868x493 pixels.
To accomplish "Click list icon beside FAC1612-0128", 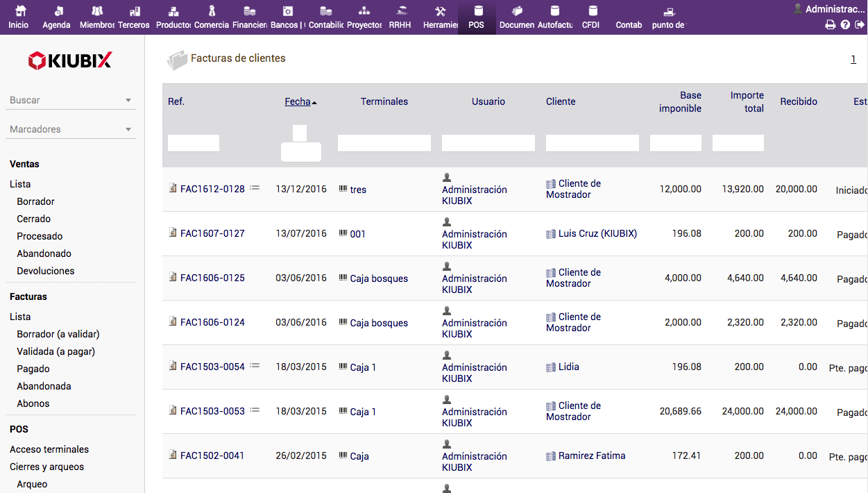I will [255, 187].
